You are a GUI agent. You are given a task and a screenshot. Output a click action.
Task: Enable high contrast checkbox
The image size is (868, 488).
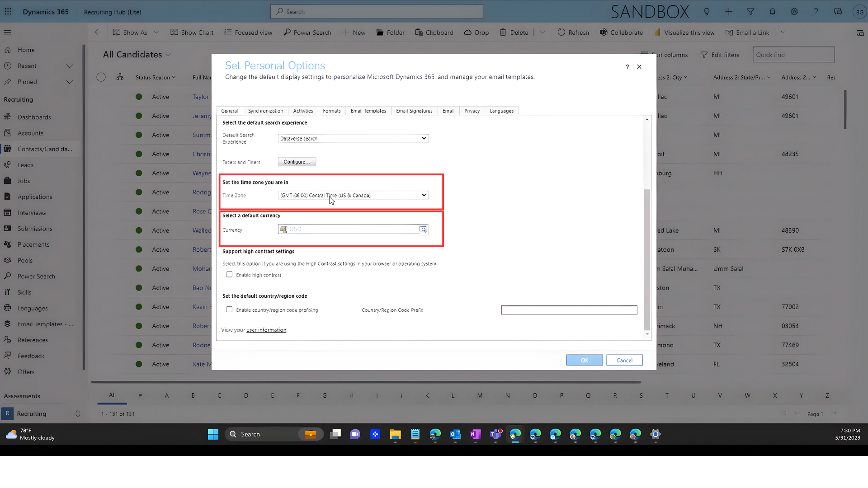(229, 275)
